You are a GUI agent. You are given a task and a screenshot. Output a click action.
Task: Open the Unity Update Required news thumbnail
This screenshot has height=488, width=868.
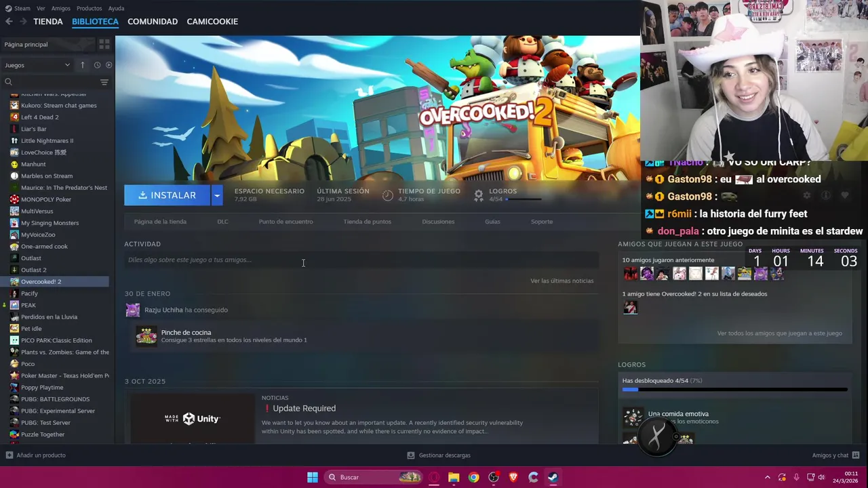(x=193, y=419)
